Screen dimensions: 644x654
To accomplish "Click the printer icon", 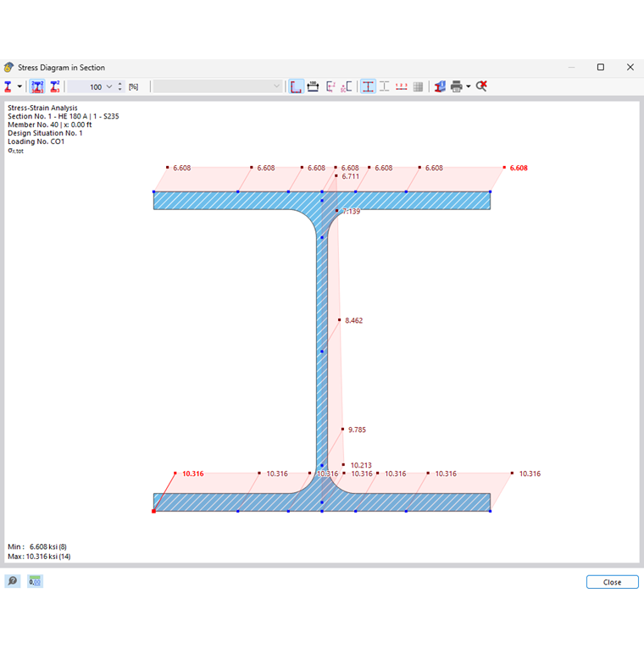I will point(456,86).
